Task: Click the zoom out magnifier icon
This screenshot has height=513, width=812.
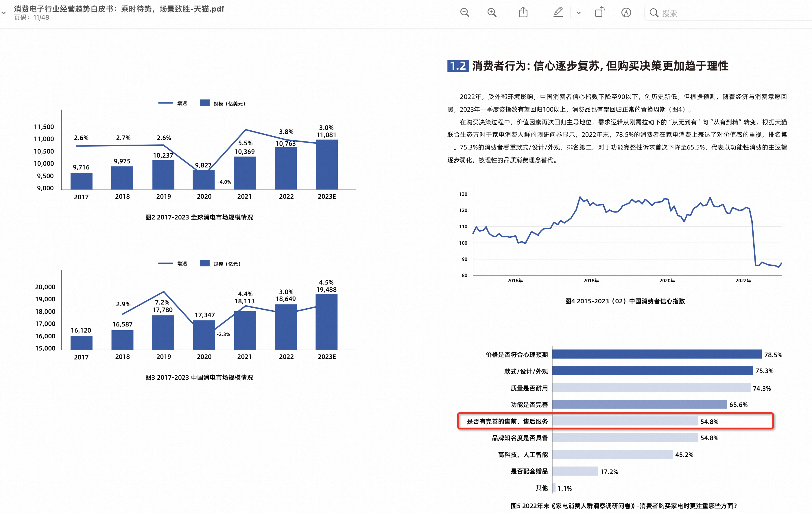Action: pos(465,13)
